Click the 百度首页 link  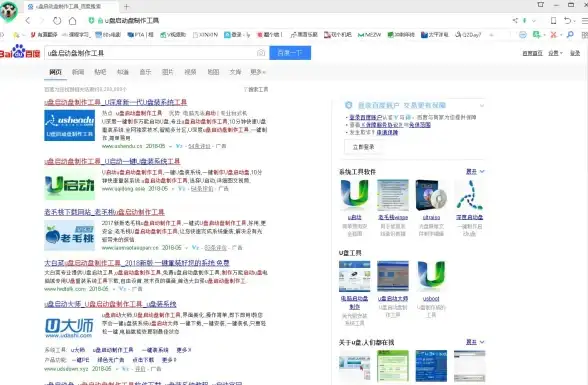(532, 53)
